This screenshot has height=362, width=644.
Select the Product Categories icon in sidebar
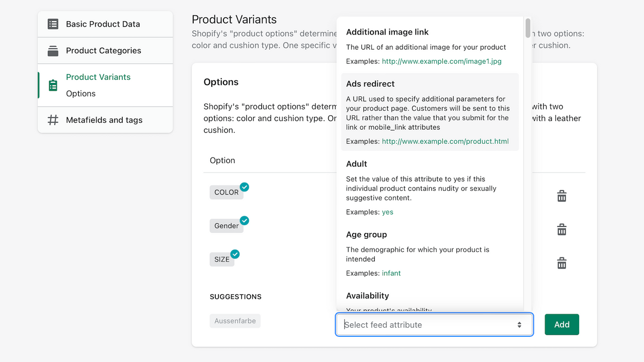(52, 50)
